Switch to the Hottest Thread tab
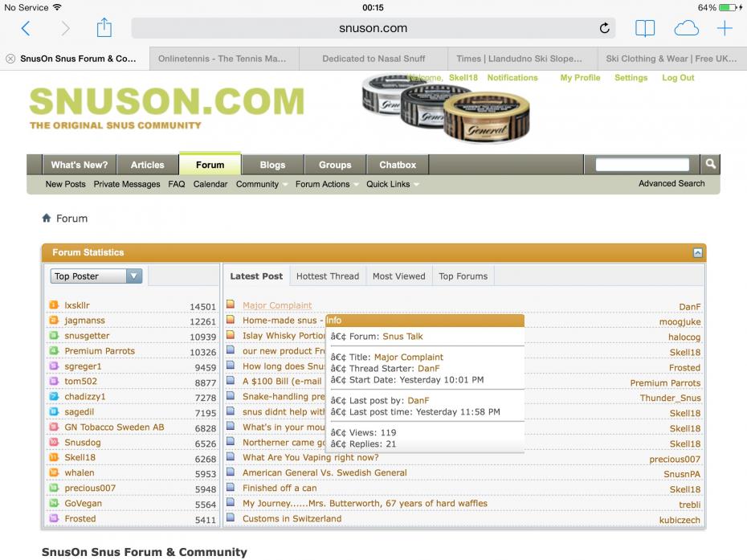The width and height of the screenshot is (747, 560). (328, 276)
